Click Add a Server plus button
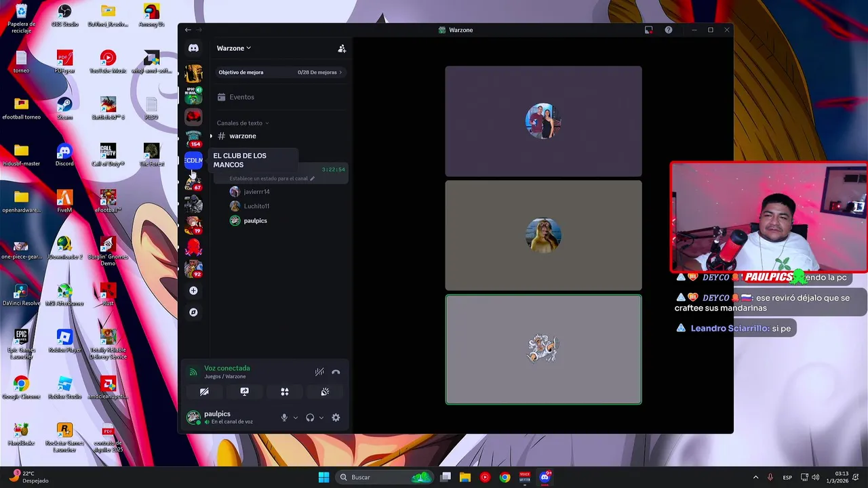The width and height of the screenshot is (868, 488). pos(193,291)
